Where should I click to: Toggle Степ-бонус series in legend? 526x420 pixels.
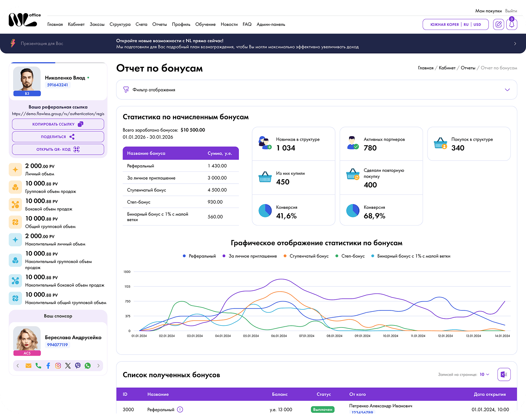[x=350, y=256]
